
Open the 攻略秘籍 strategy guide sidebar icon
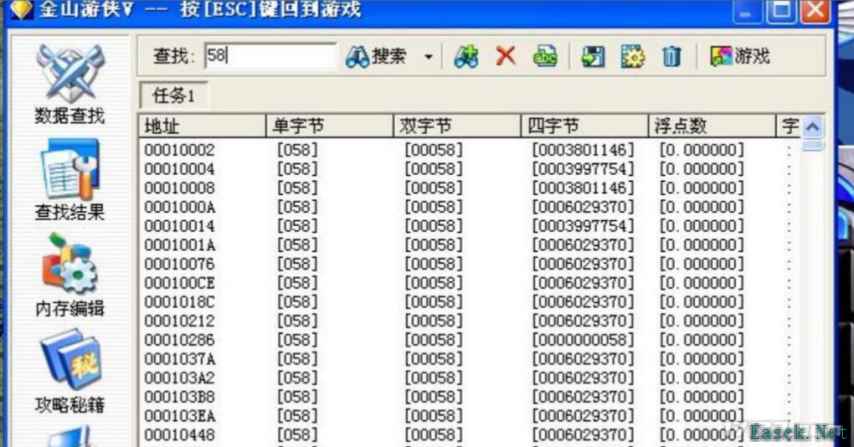point(70,372)
